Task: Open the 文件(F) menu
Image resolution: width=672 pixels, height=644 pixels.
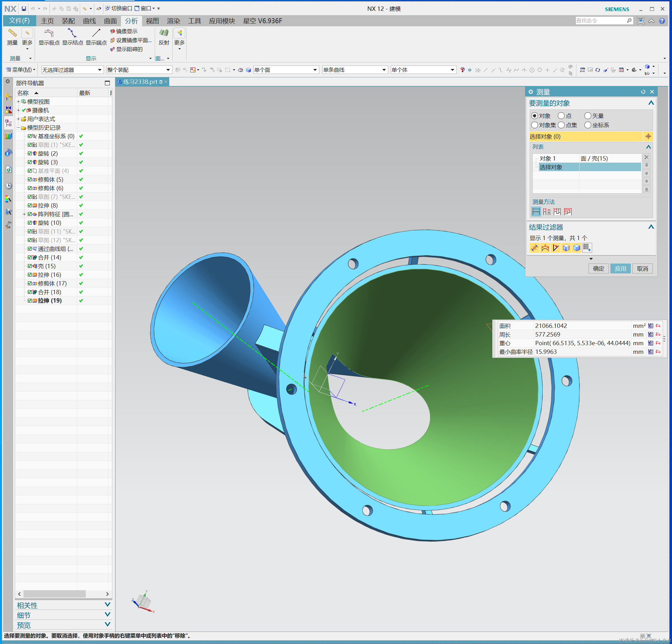Action: (x=19, y=20)
